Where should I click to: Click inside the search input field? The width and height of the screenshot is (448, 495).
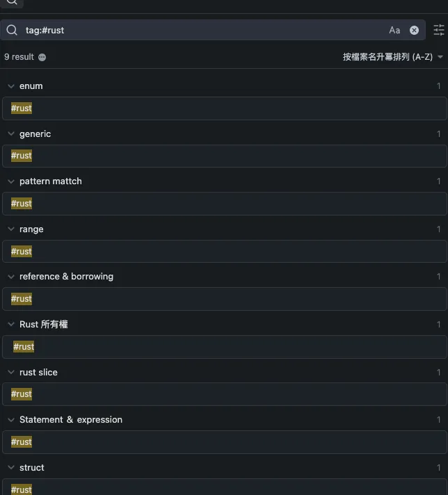pos(209,30)
